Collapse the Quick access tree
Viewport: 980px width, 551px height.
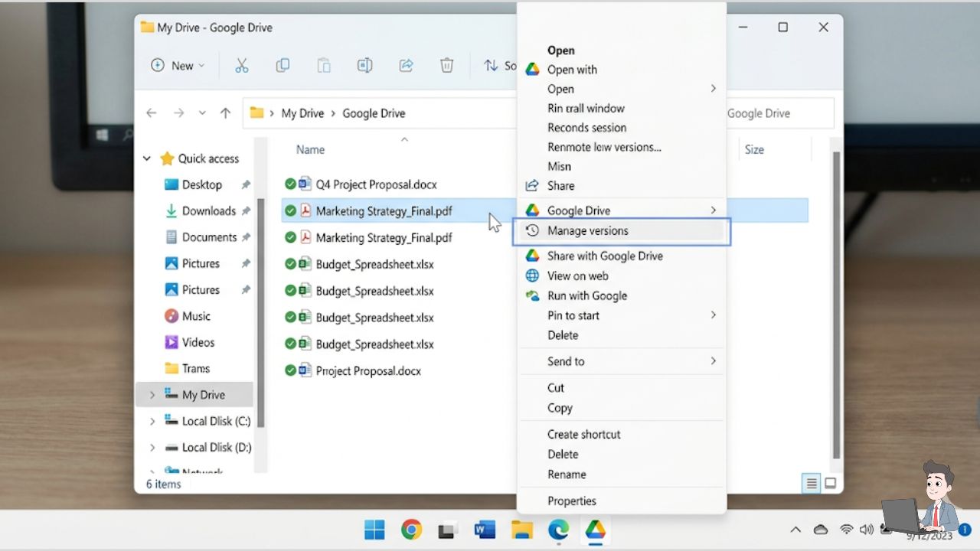(147, 158)
